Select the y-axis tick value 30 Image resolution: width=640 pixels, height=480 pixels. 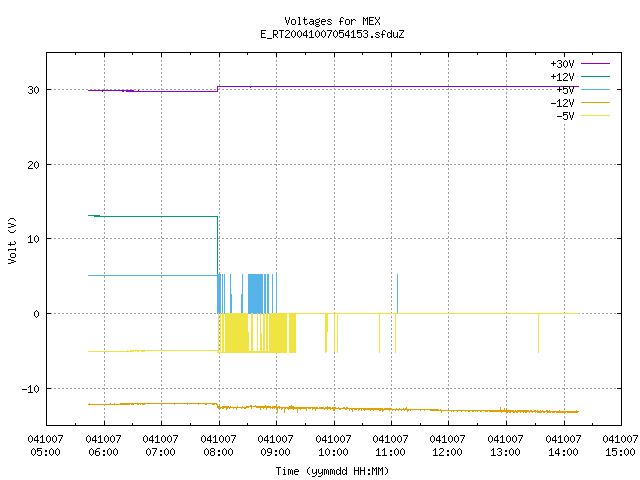[x=33, y=90]
